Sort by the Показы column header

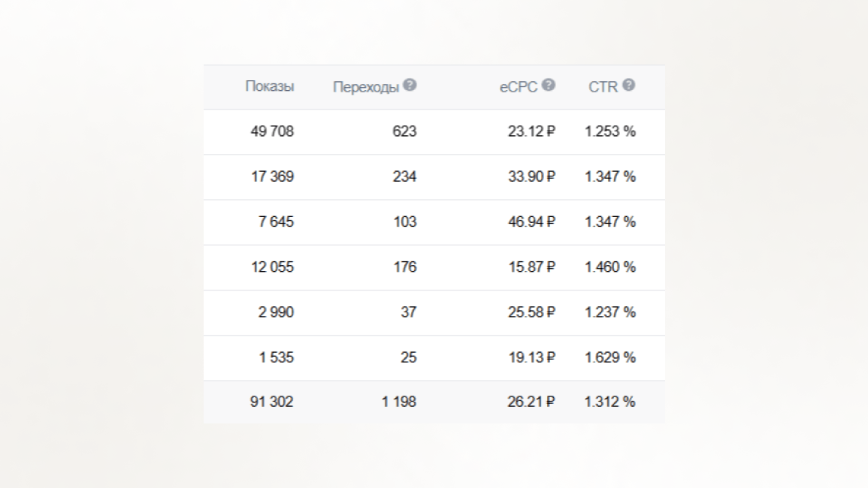coord(270,86)
